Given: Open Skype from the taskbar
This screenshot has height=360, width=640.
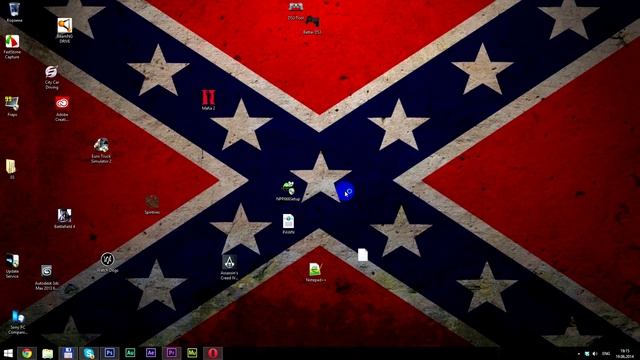Looking at the screenshot, I should click(x=89, y=353).
